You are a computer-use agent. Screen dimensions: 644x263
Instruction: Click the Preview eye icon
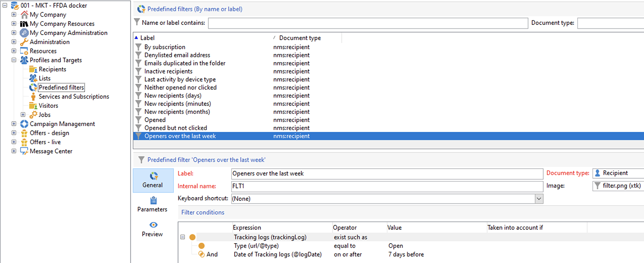tap(153, 225)
